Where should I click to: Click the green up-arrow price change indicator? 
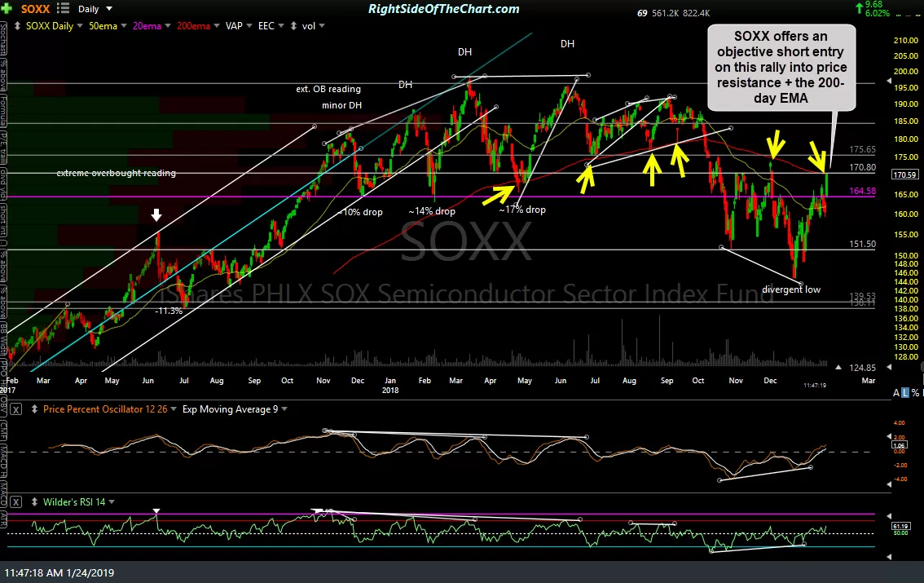pos(860,8)
